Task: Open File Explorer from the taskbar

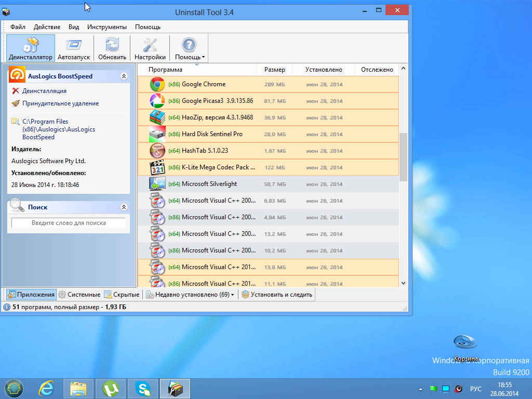Action: 78,389
